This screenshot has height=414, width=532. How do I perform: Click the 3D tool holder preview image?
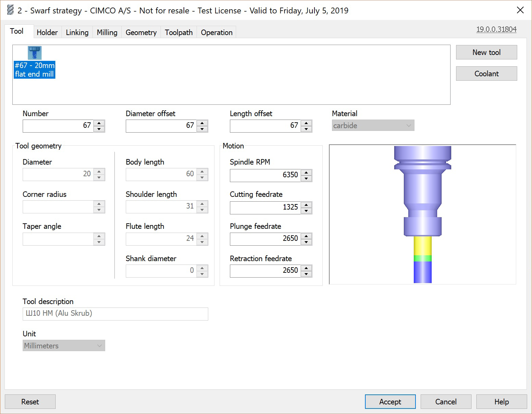tap(422, 214)
